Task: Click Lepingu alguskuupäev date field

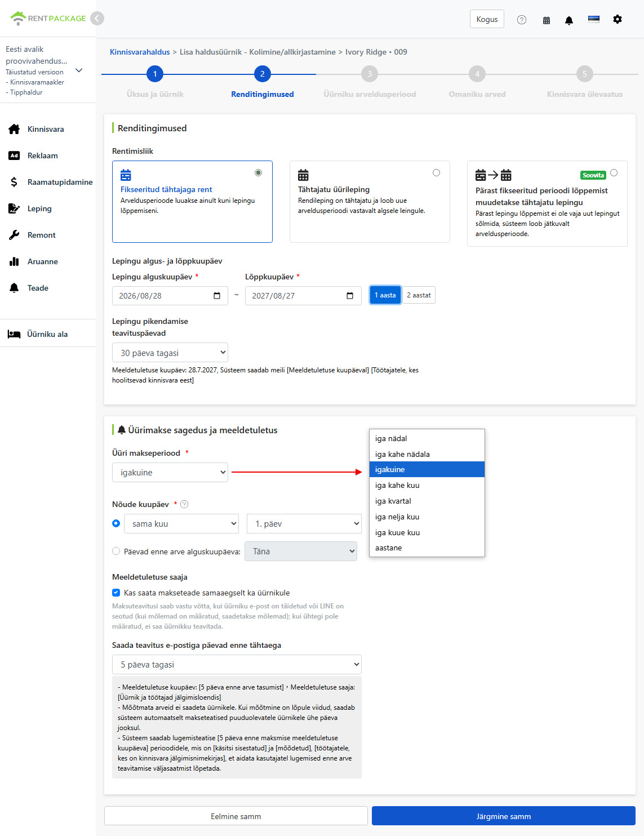Action: [x=170, y=296]
